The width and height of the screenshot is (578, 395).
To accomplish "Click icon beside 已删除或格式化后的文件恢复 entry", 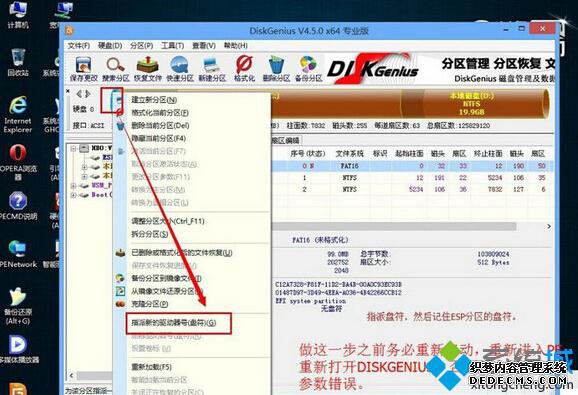I will pos(120,253).
